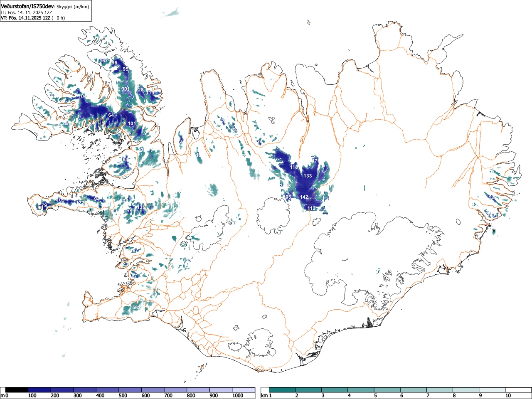Click the 94 visibility value on the map

tap(97, 199)
